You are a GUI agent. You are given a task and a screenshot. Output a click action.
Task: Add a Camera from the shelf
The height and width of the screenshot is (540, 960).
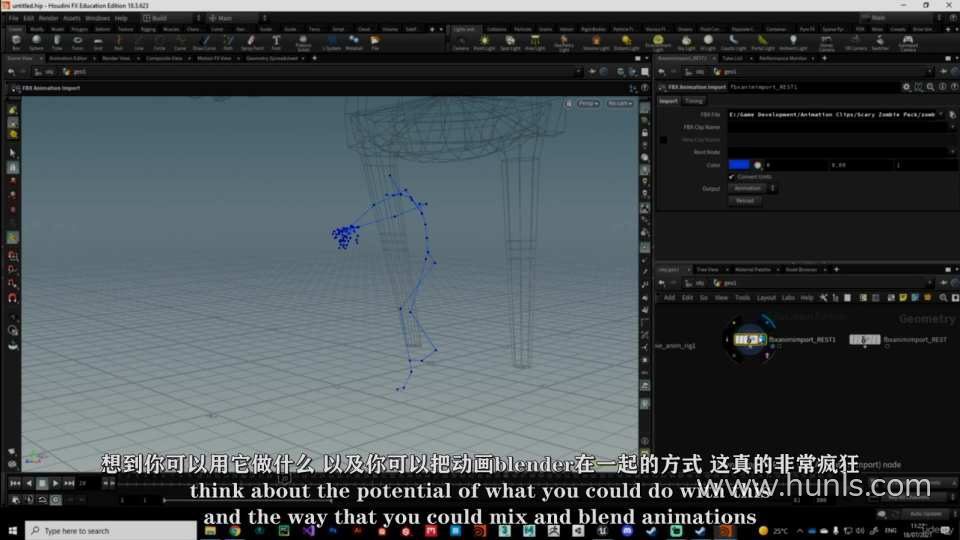(x=461, y=42)
